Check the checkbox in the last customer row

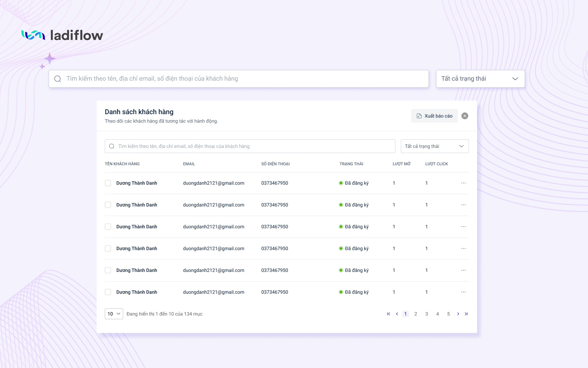[x=108, y=292]
